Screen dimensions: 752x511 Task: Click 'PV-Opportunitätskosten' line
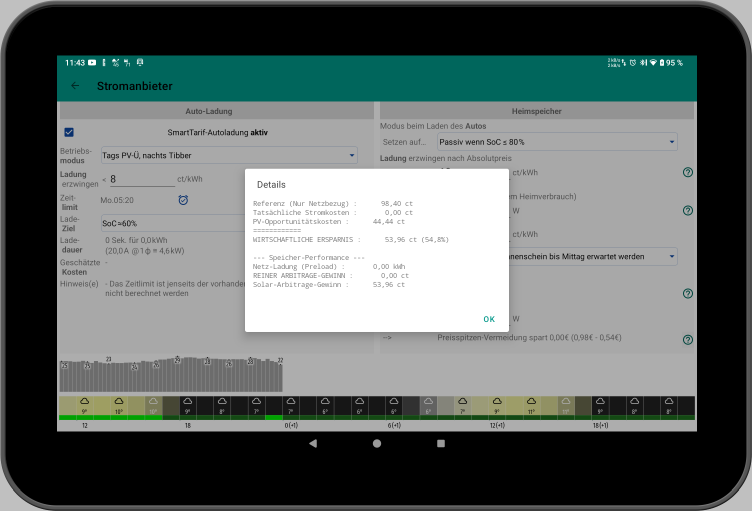pyautogui.click(x=329, y=222)
